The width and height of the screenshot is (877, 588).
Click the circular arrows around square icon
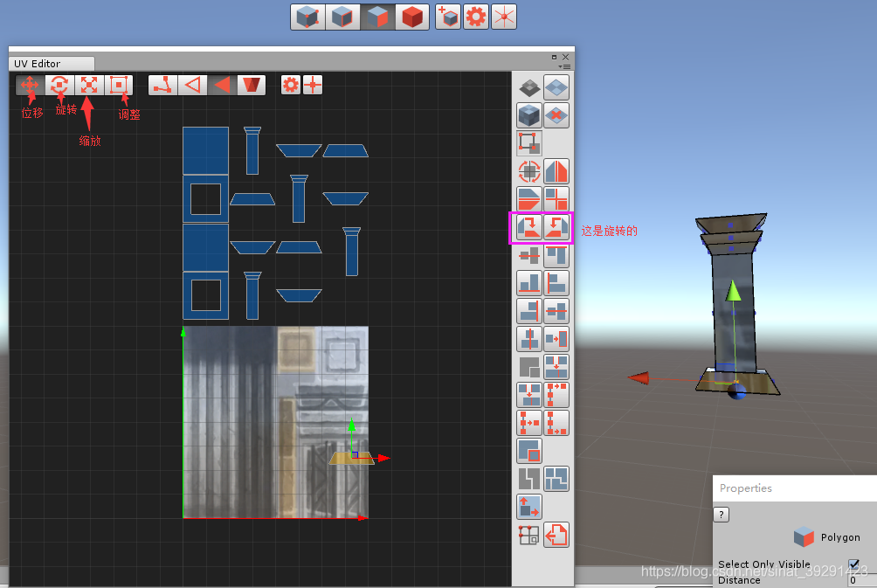click(528, 171)
